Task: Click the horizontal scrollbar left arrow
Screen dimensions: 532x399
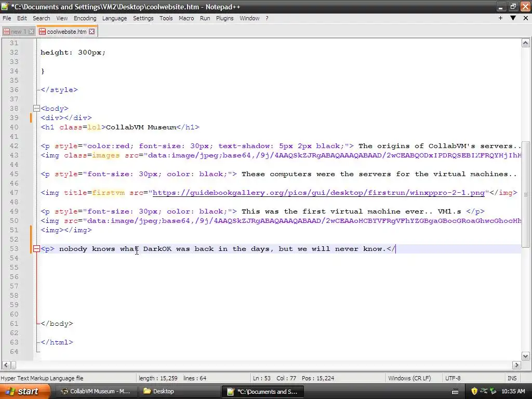Action: 6,365
